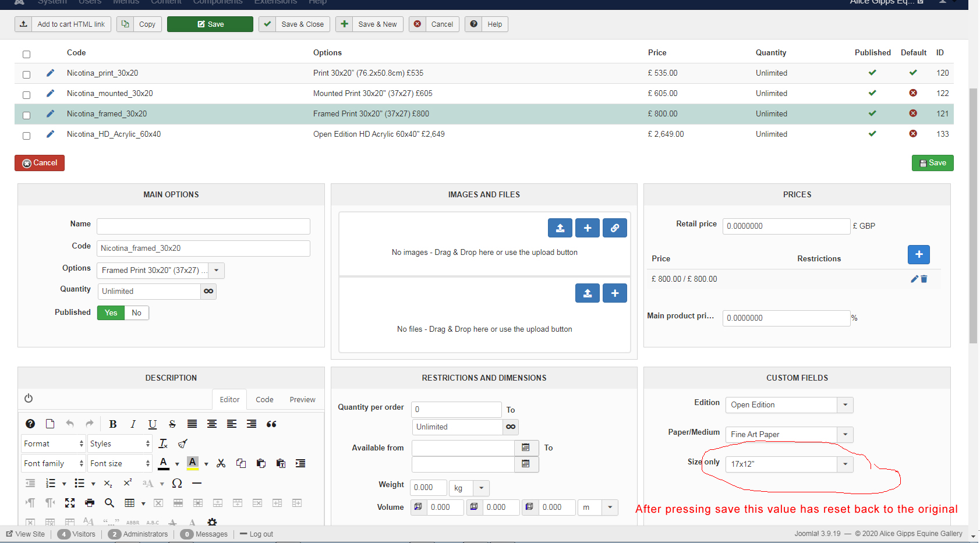Toggle the description editor power icon
This screenshot has width=980, height=543.
click(x=29, y=399)
